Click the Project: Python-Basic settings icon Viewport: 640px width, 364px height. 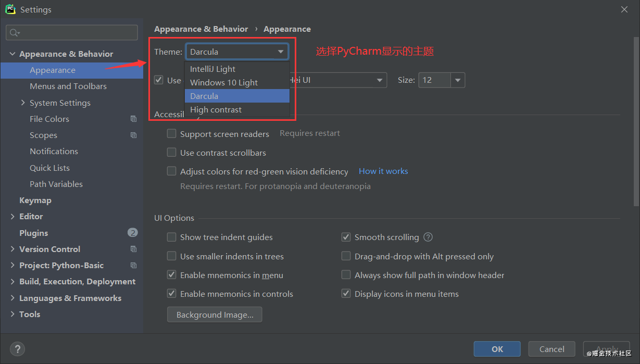133,266
